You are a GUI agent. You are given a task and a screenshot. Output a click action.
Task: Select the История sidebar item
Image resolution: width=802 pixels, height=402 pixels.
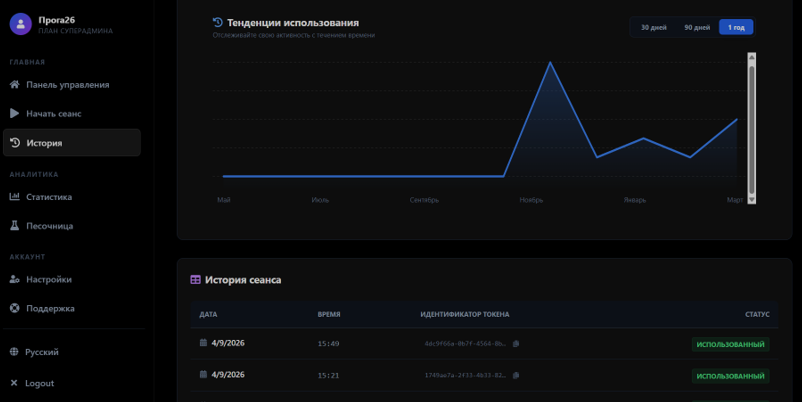71,143
